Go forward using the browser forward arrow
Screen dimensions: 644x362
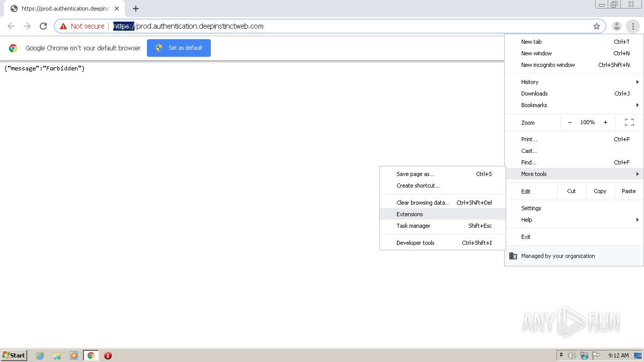click(x=27, y=26)
